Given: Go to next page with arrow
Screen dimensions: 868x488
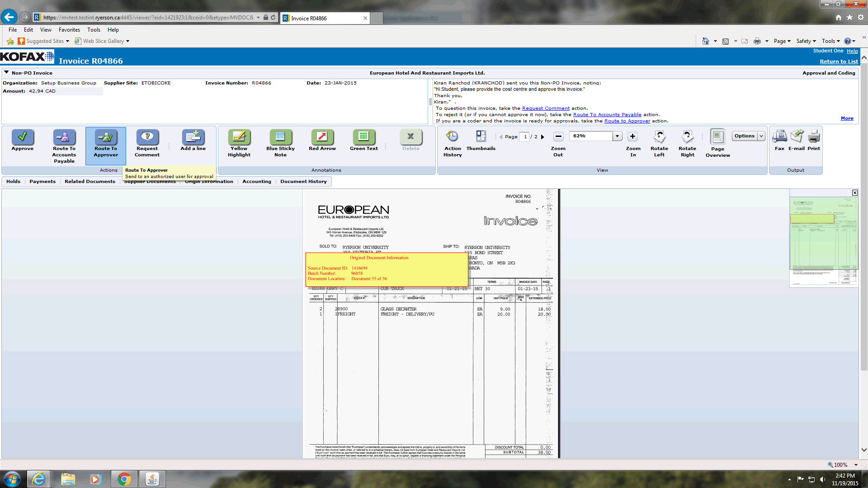Looking at the screenshot, I should coord(543,136).
